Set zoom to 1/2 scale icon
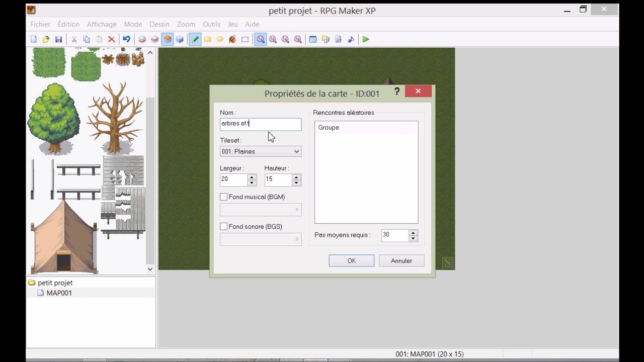This screenshot has height=362, width=644. [x=273, y=39]
